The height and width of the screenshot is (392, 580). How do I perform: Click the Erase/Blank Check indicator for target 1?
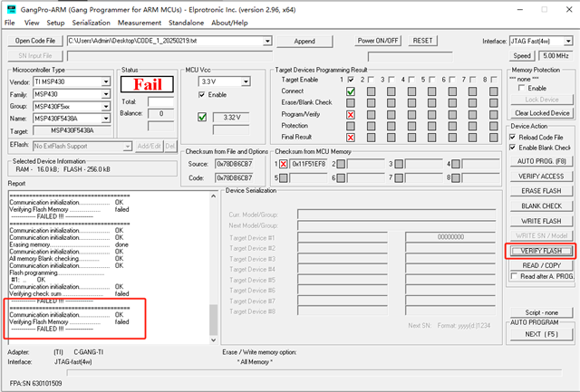(x=351, y=102)
